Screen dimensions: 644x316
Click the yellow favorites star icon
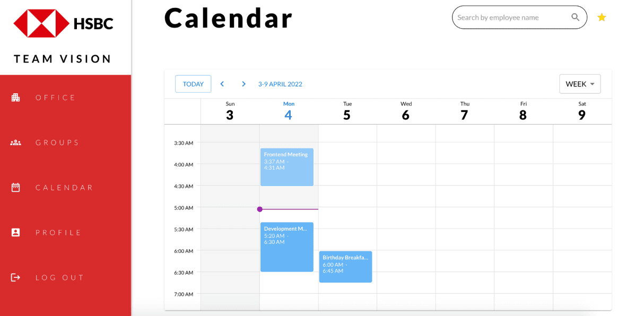coord(602,17)
